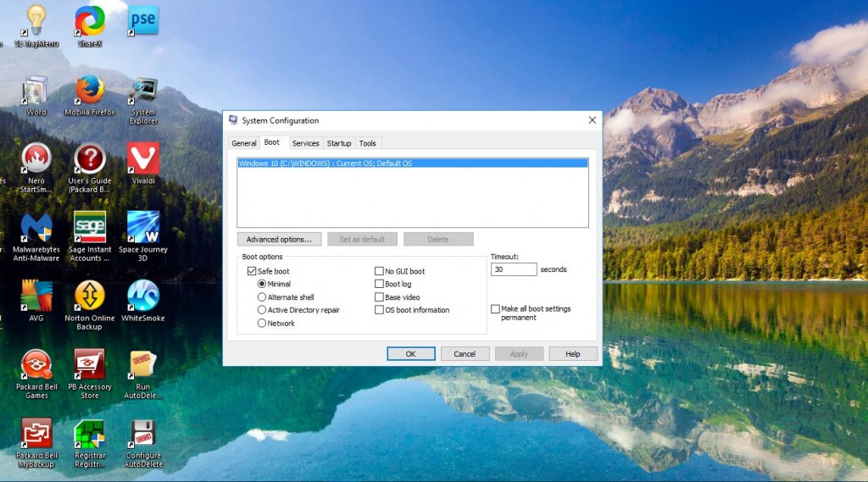Launch ShareX from the desktop

click(90, 25)
